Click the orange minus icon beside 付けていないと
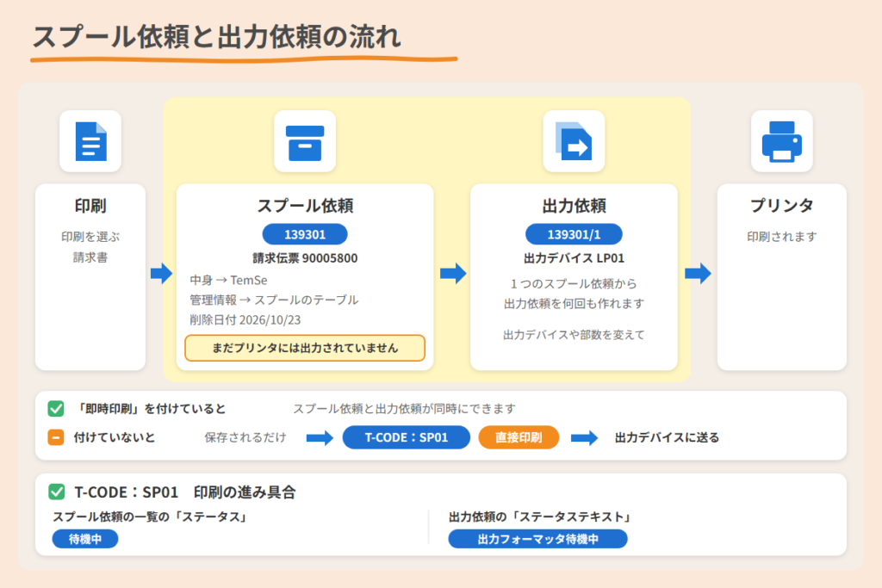The height and width of the screenshot is (588, 882). click(56, 436)
